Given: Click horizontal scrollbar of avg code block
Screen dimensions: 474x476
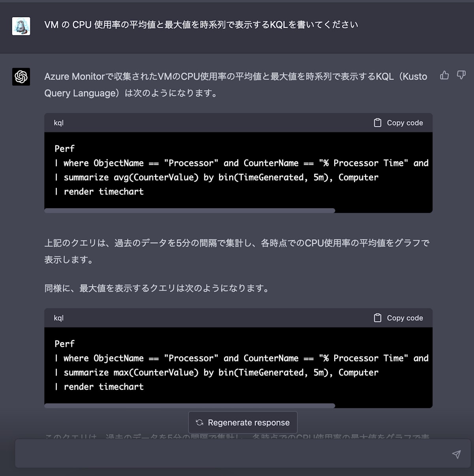Looking at the screenshot, I should 190,211.
